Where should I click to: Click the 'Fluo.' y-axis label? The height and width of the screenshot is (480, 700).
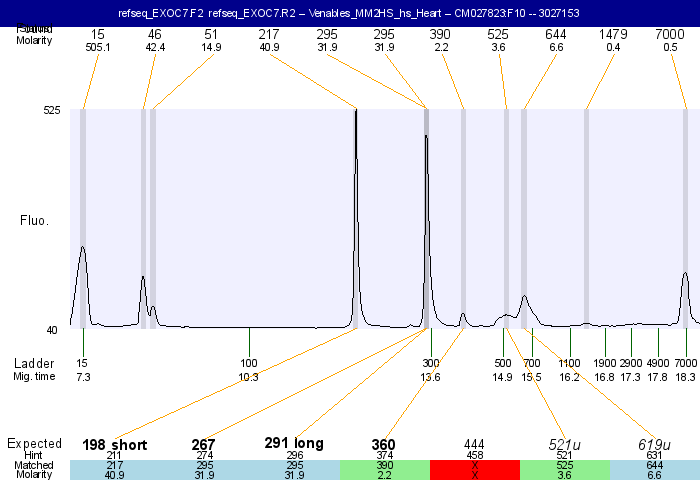[36, 219]
